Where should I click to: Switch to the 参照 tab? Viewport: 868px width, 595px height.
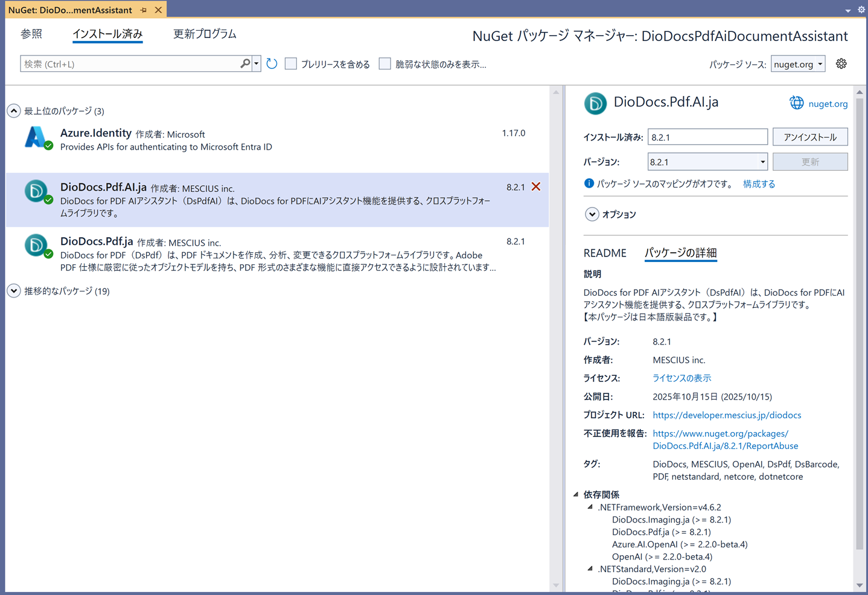31,34
